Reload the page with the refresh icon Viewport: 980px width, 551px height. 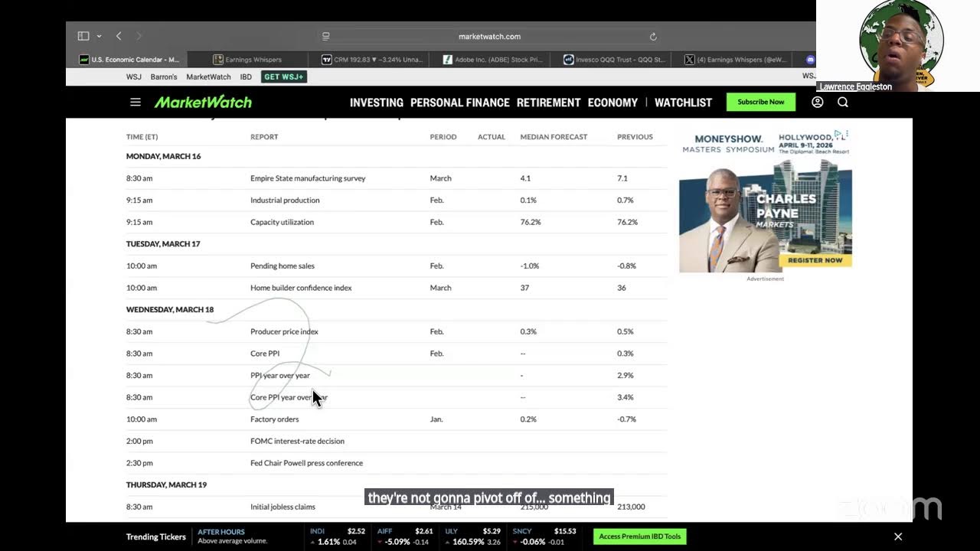click(x=653, y=36)
